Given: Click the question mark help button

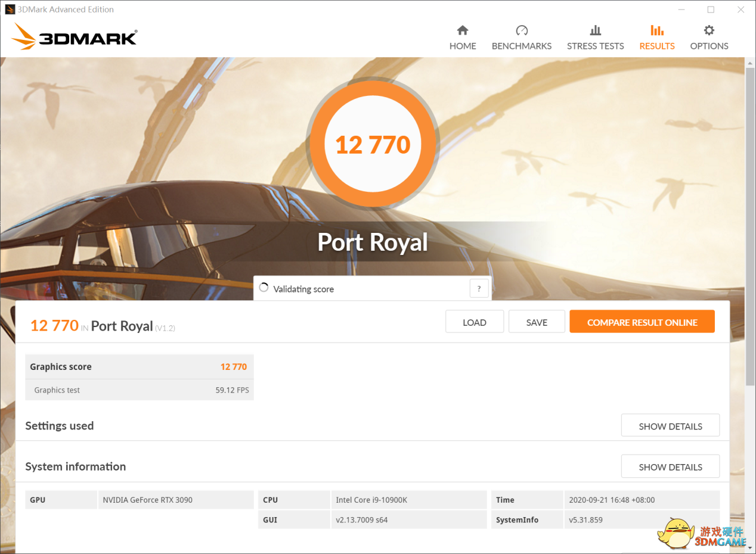Looking at the screenshot, I should tap(479, 289).
